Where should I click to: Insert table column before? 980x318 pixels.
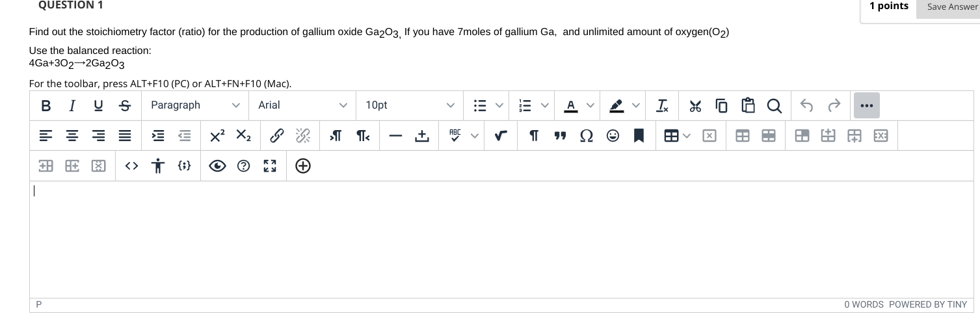tap(46, 166)
